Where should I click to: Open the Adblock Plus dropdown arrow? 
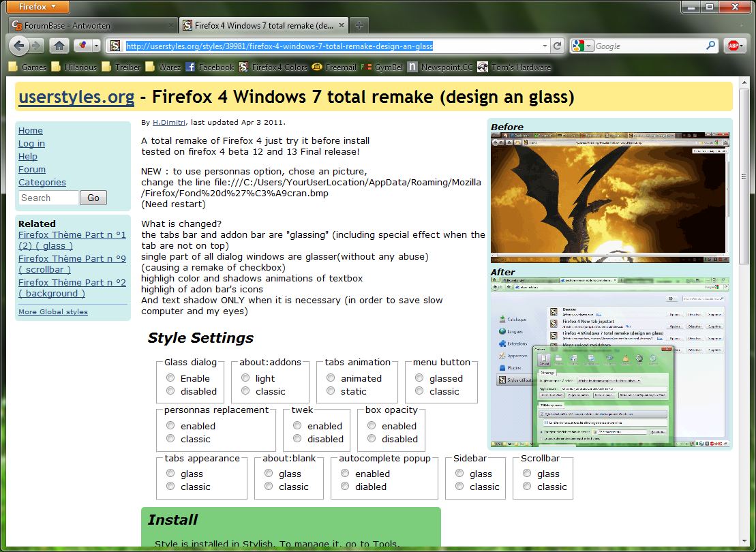742,46
